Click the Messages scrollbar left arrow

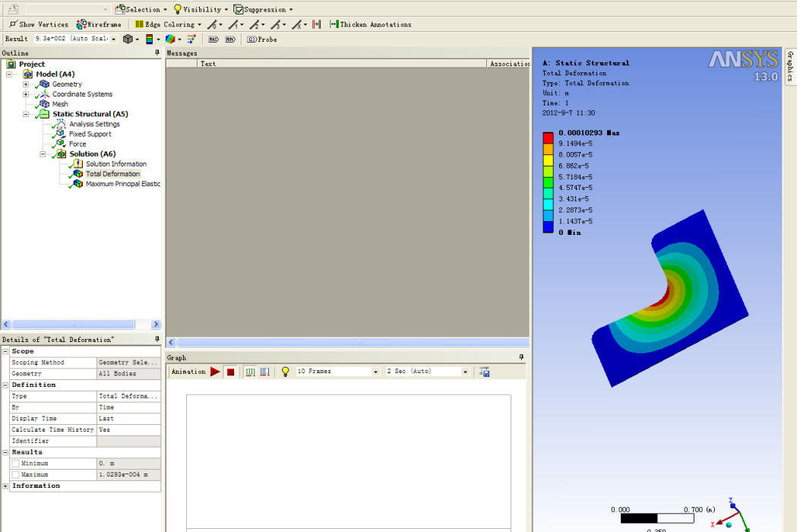(x=171, y=342)
